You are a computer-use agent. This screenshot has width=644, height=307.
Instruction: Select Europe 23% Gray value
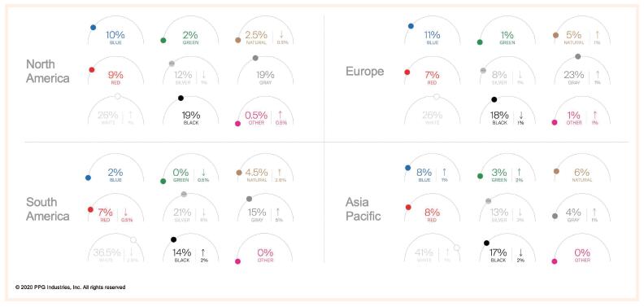(x=573, y=75)
